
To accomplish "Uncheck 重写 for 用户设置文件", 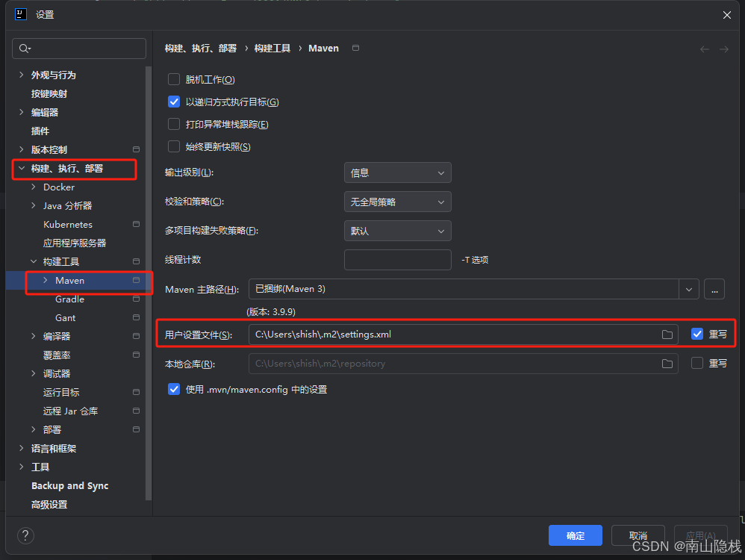I will [x=697, y=335].
